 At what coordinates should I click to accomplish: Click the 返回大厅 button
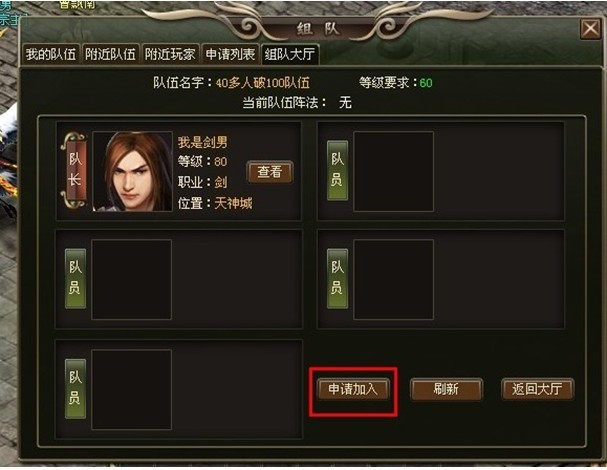[x=537, y=389]
